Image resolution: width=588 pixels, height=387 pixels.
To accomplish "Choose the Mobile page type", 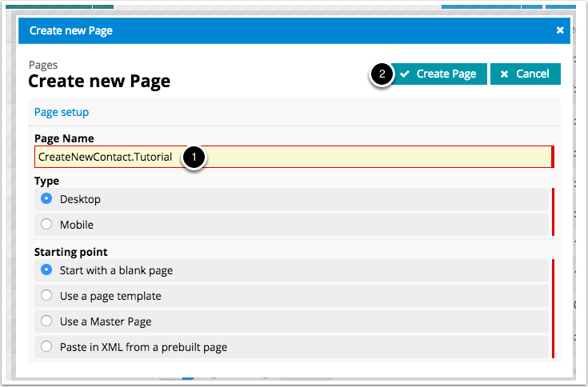I will pyautogui.click(x=46, y=225).
